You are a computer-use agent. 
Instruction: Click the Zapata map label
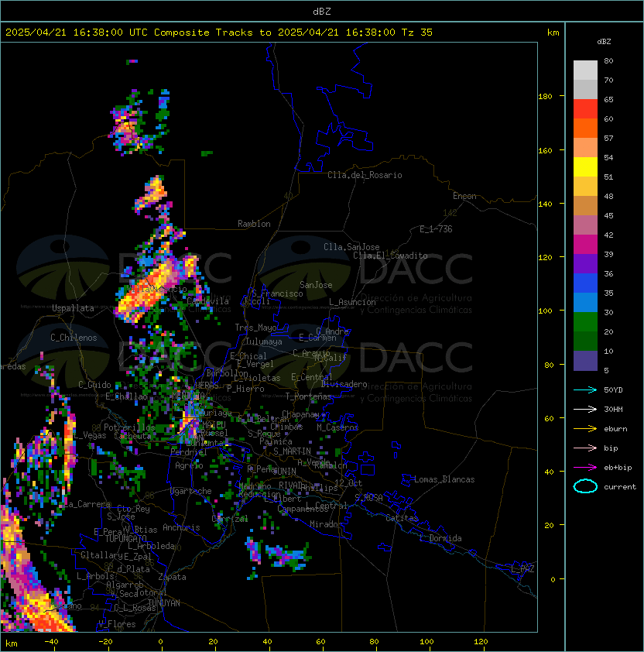click(172, 577)
